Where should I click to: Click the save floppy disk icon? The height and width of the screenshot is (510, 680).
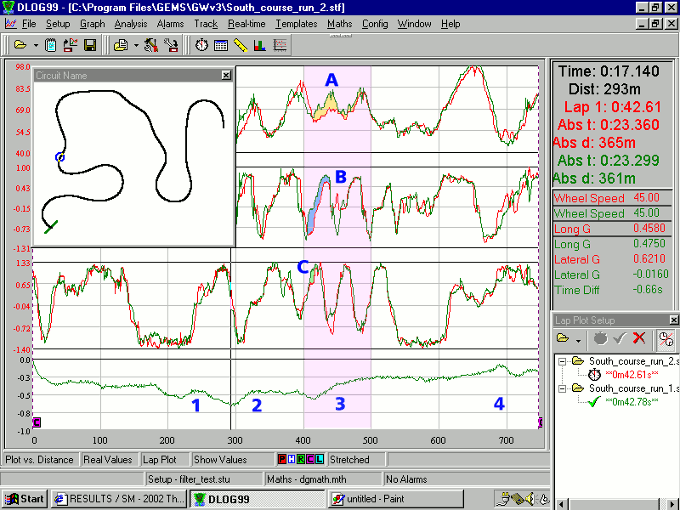tap(89, 45)
